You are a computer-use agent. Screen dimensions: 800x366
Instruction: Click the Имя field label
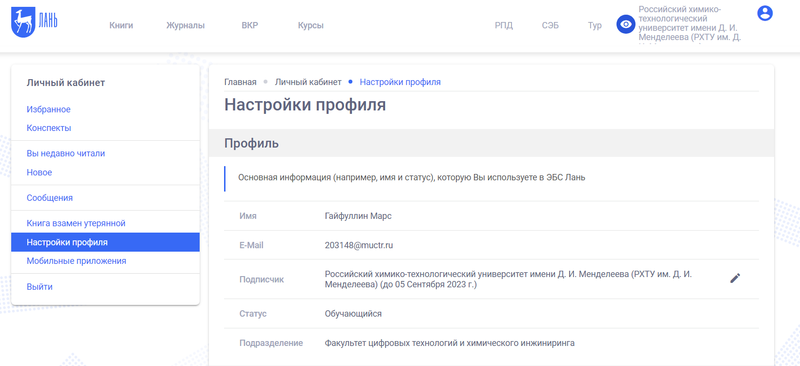coord(248,216)
